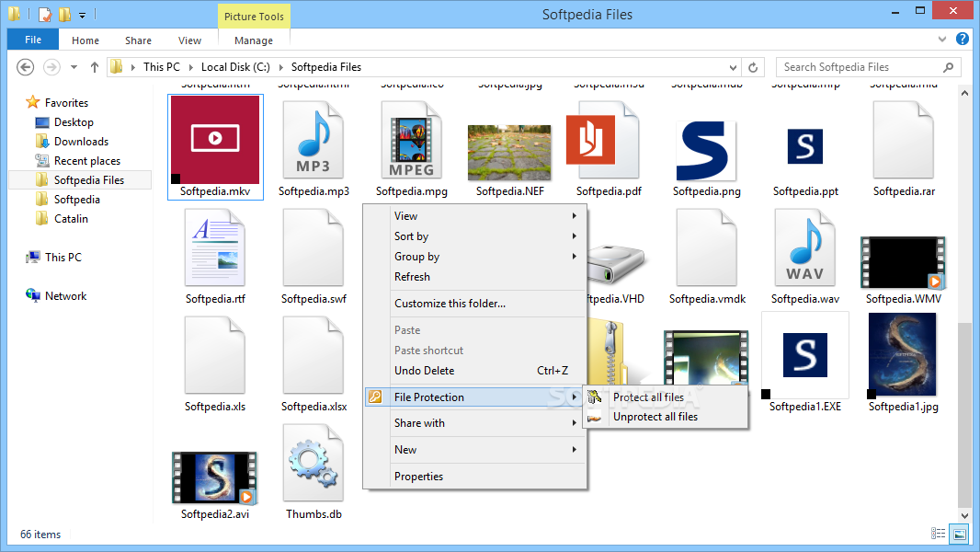Switch to the Share ribbon tab

tap(138, 40)
